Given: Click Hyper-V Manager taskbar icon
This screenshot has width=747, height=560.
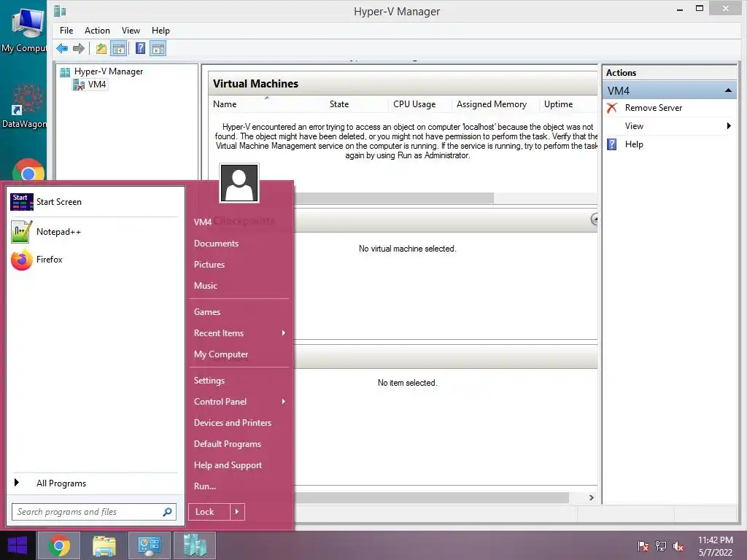Looking at the screenshot, I should [x=194, y=545].
